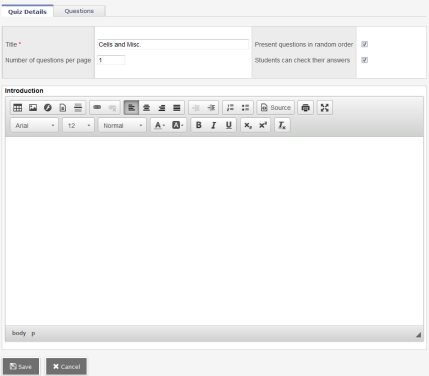Open the Arial font dropdown
The image size is (429, 376).
click(x=34, y=125)
